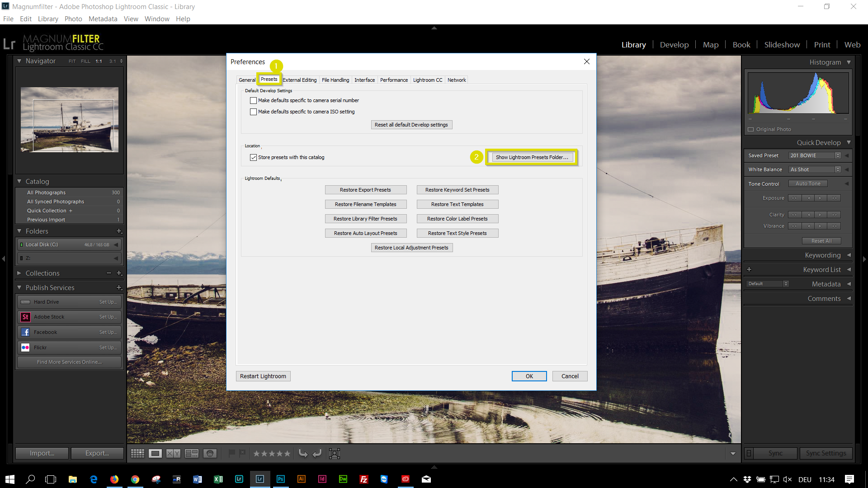This screenshot has height=488, width=868.
Task: Open People view face icon
Action: [210, 453]
